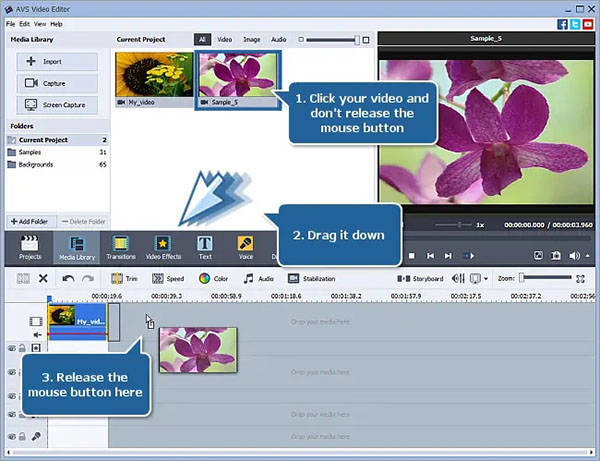Open the Projects panel
The image size is (600, 461).
(29, 247)
